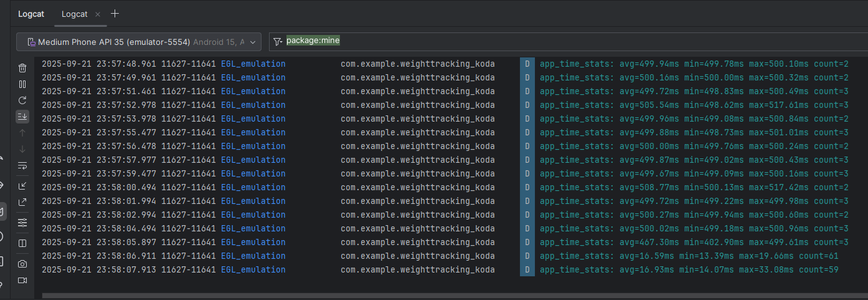Click the export logs icon
This screenshot has width=868, height=300.
click(22, 202)
